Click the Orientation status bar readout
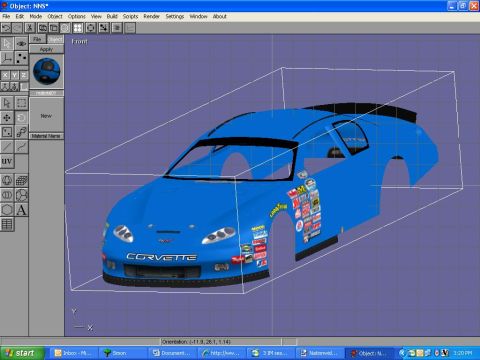Image resolution: width=480 pixels, height=360 pixels. 221,342
